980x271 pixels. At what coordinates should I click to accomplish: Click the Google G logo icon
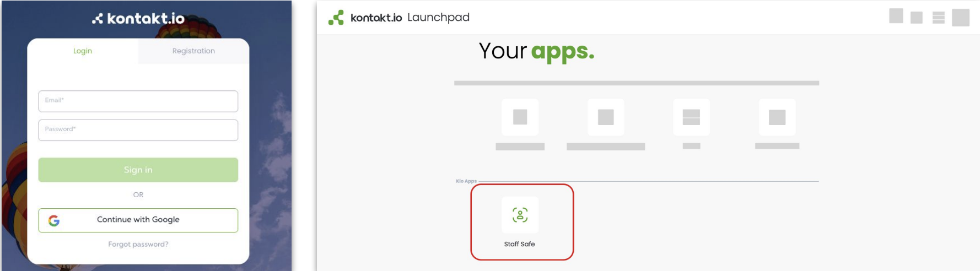point(54,220)
